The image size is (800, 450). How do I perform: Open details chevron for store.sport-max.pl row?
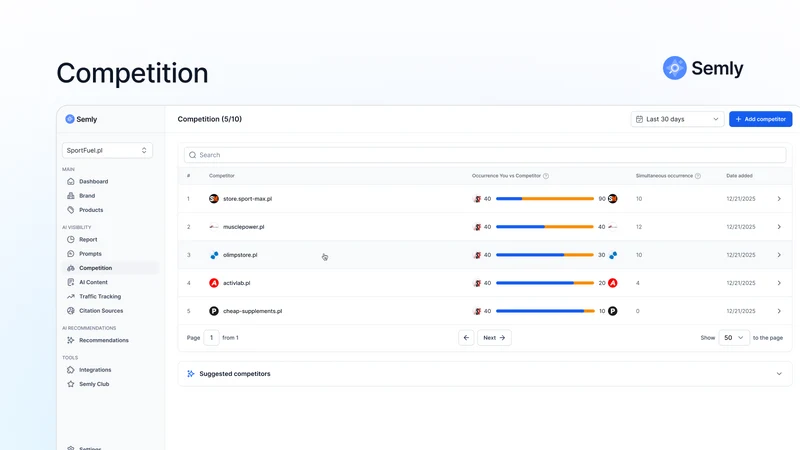779,198
